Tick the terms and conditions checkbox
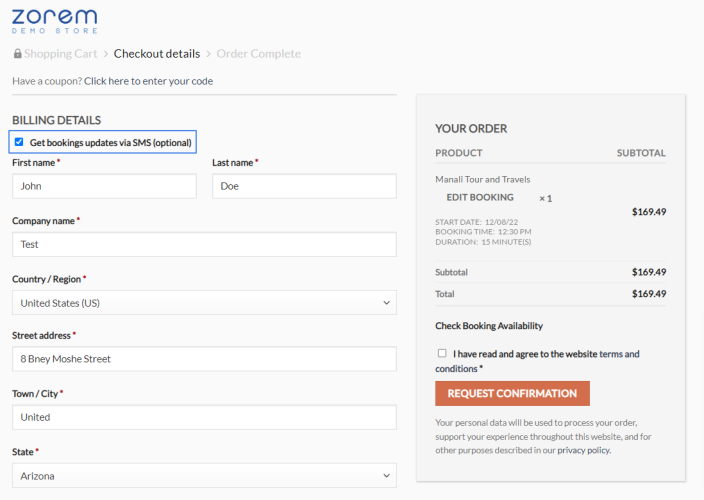Viewport: 704px width, 500px height. click(x=442, y=353)
